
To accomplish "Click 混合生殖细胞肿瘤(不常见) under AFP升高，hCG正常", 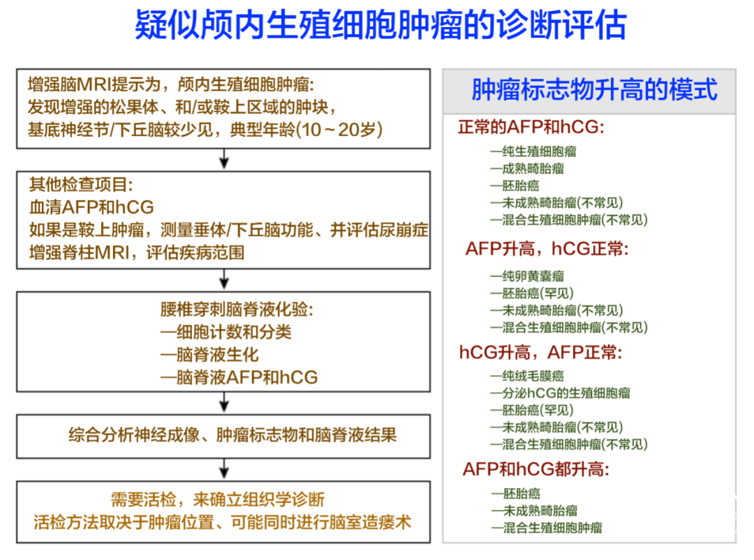I will (x=570, y=327).
